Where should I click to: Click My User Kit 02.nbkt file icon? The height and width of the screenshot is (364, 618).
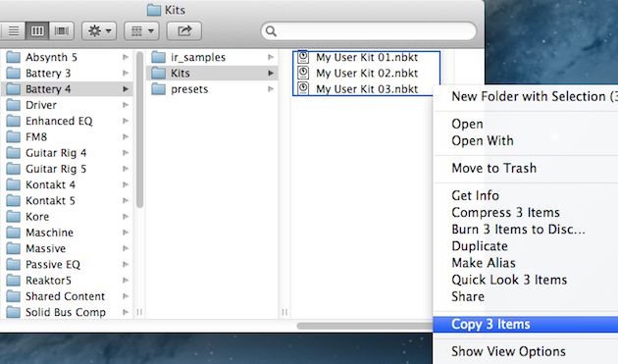(303, 73)
